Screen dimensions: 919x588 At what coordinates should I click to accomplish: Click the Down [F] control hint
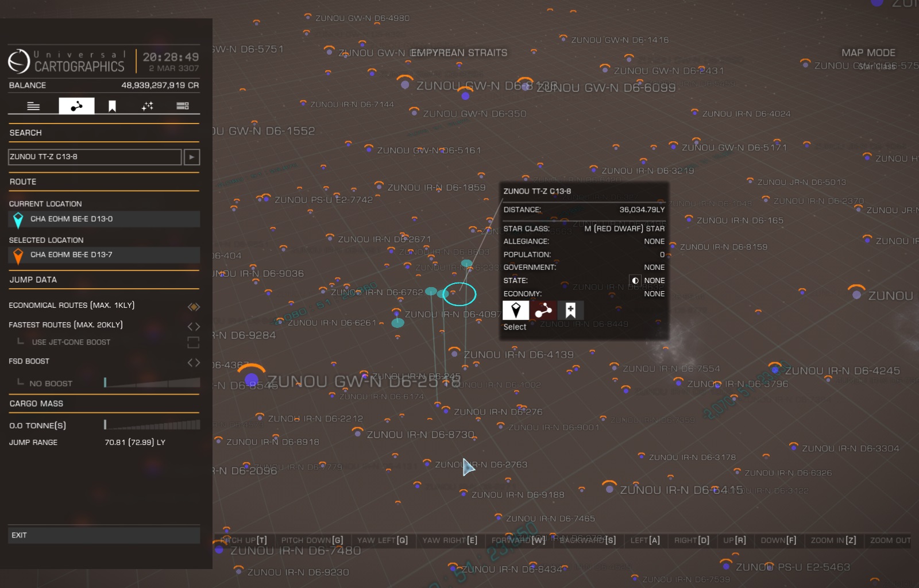pyautogui.click(x=778, y=540)
